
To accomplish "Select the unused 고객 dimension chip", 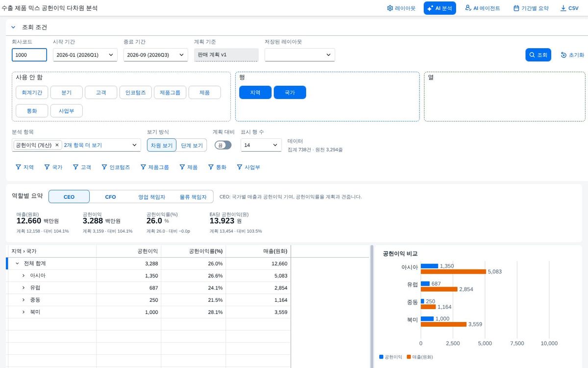I will coord(101,92).
